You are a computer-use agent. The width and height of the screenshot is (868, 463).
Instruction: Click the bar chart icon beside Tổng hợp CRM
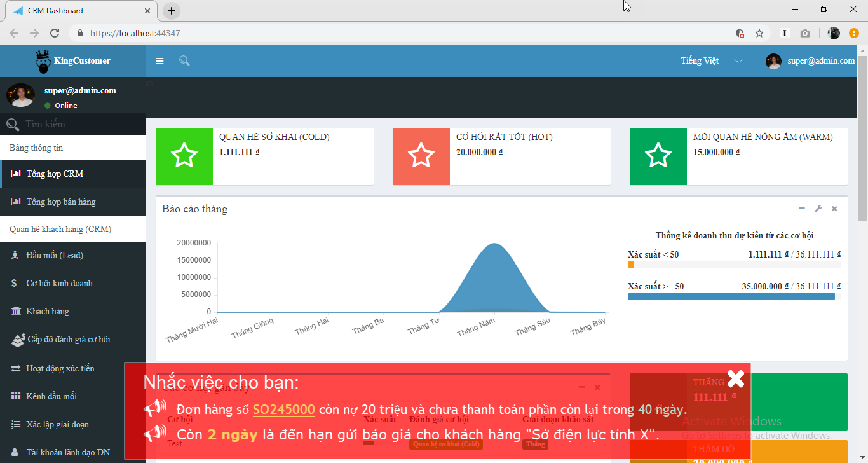pos(17,174)
